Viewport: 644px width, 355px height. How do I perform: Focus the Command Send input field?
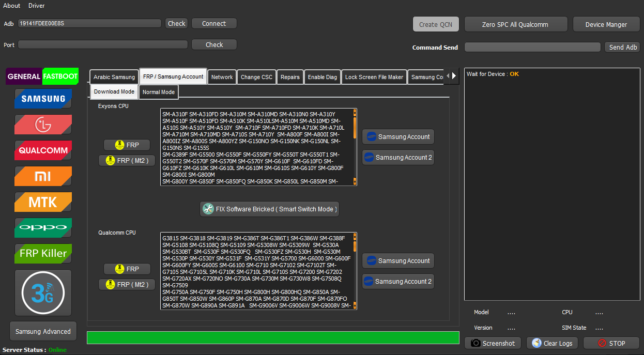(x=533, y=47)
